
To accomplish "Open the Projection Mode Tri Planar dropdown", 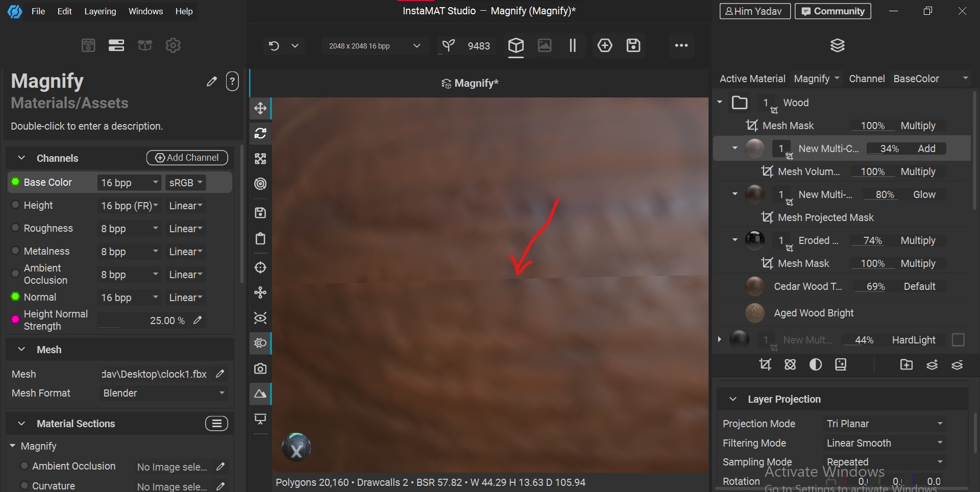I will 884,424.
